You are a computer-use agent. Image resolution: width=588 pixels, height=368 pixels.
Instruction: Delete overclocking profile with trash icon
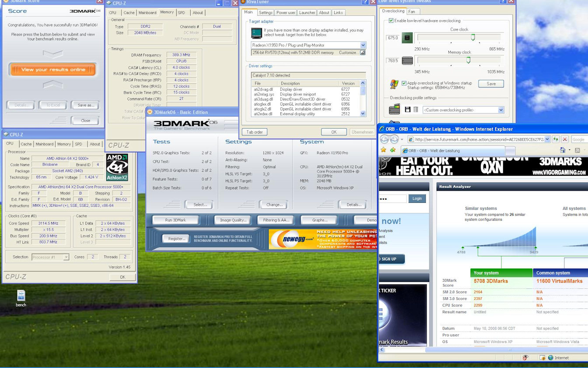416,110
